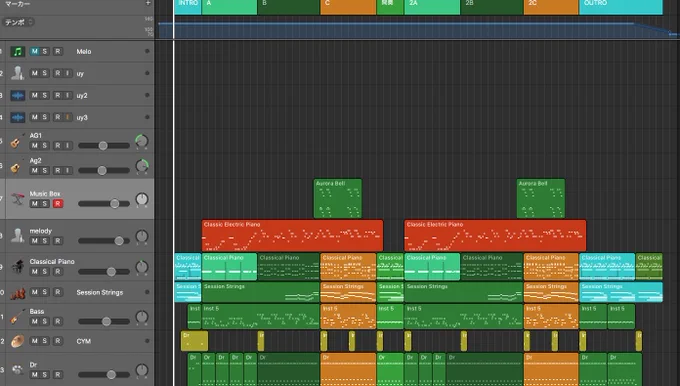Click the uy3 track audio waveform icon
Screen dimensions: 680x386
pyautogui.click(x=17, y=117)
